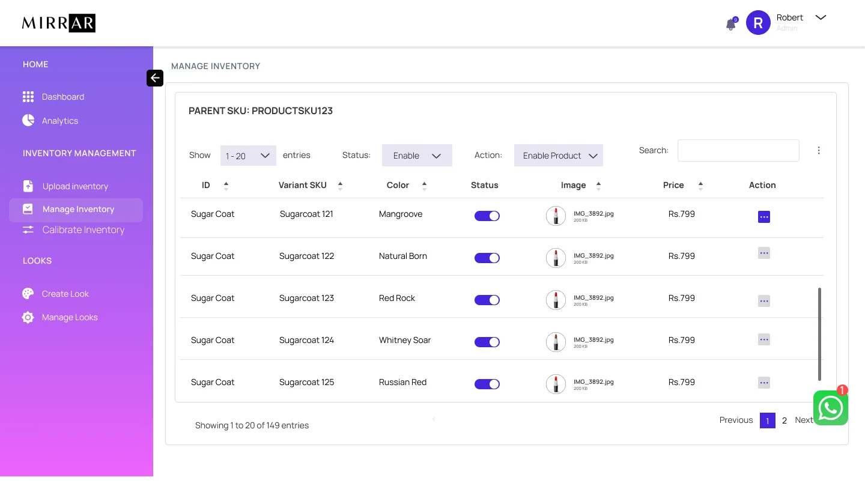Viewport: 865px width, 504px height.
Task: Toggle status for Sugarcoat 123
Action: 487,300
